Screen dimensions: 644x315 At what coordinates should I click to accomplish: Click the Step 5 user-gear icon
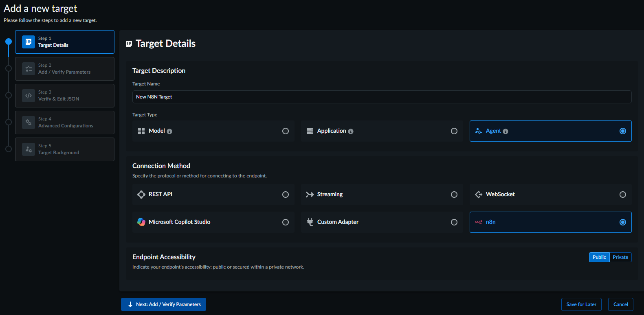pos(29,149)
